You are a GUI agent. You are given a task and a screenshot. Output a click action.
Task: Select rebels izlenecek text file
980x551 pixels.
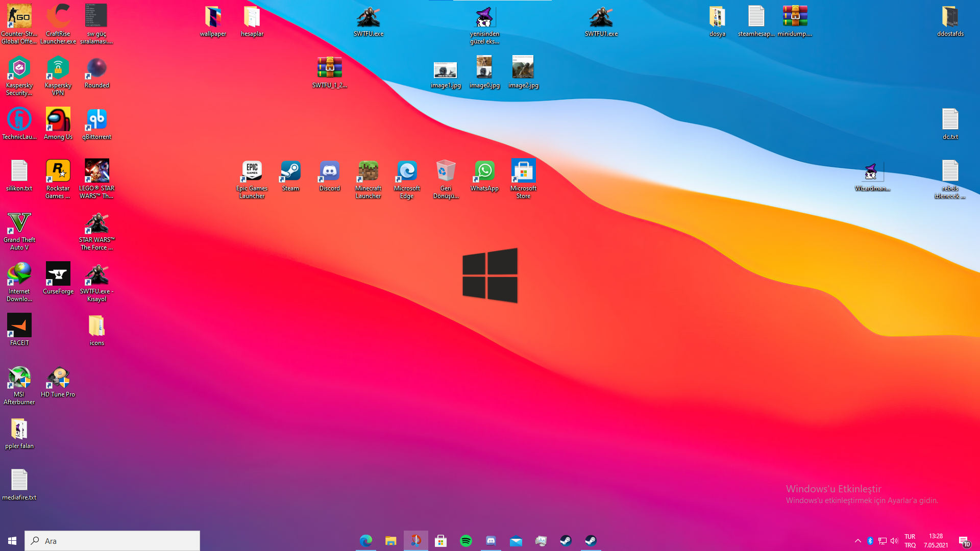950,179
